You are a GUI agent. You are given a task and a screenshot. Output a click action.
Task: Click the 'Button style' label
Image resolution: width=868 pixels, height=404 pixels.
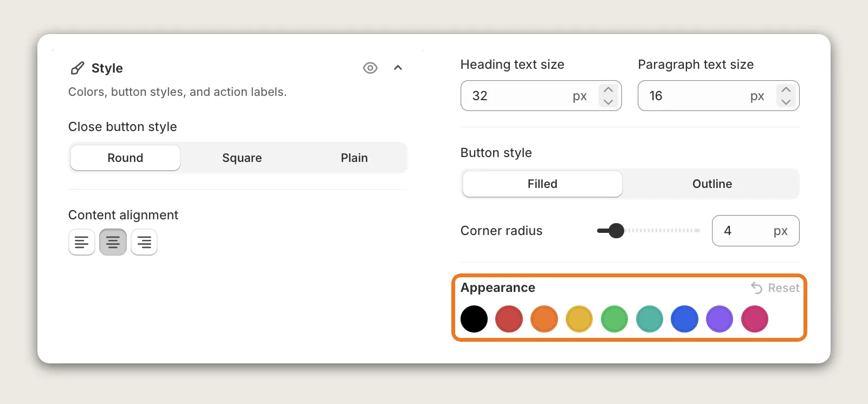(496, 153)
